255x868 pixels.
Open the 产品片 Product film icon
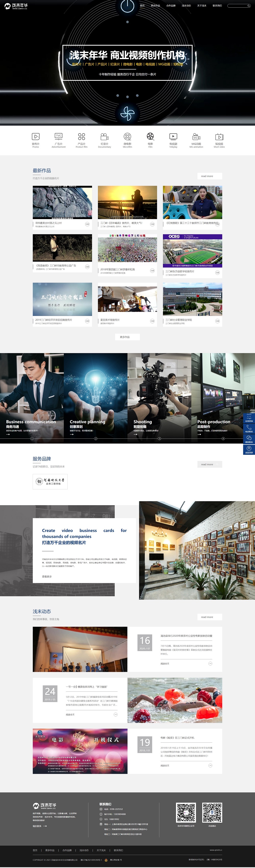click(82, 137)
